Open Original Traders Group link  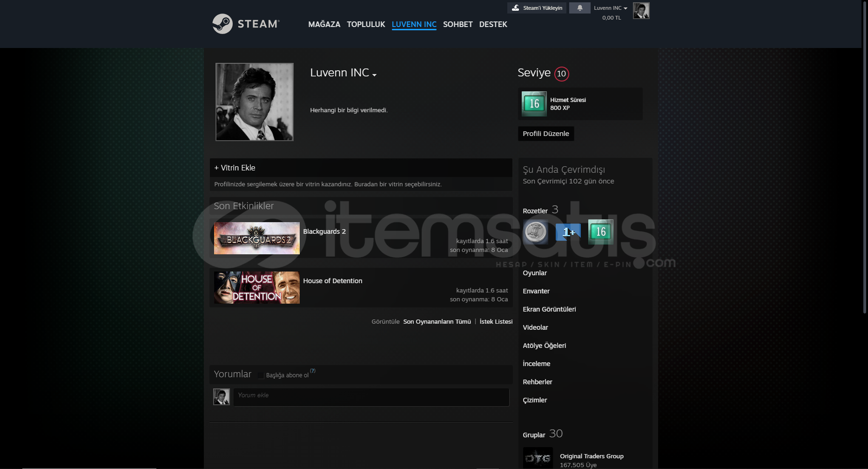[592, 456]
